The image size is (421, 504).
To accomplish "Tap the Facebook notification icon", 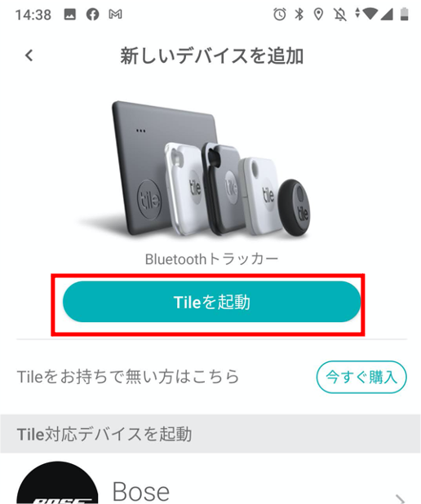I will pos(93,15).
